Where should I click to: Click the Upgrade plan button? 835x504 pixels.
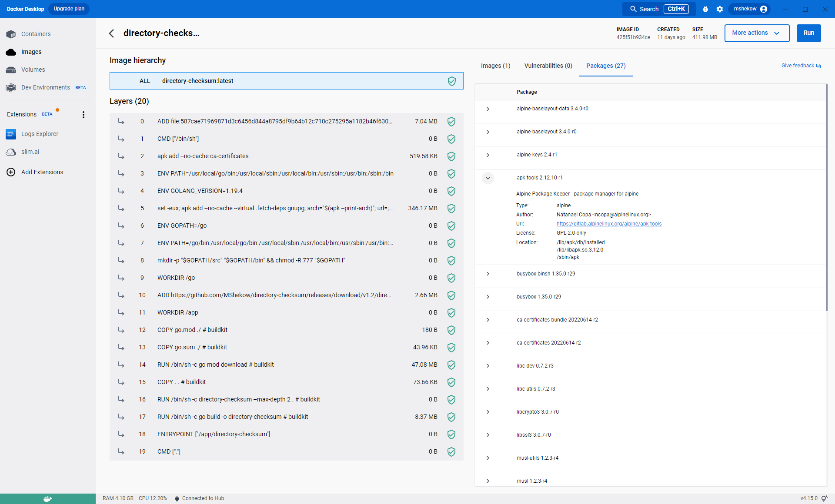69,9
